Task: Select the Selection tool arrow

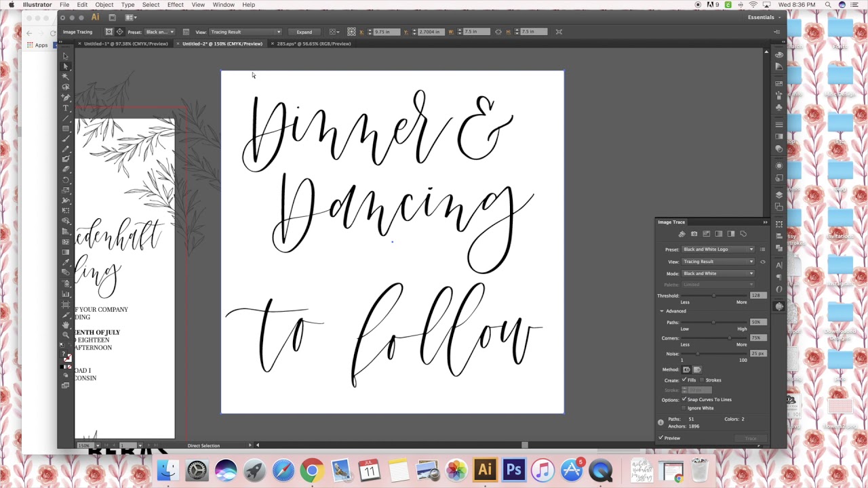Action: coord(66,56)
